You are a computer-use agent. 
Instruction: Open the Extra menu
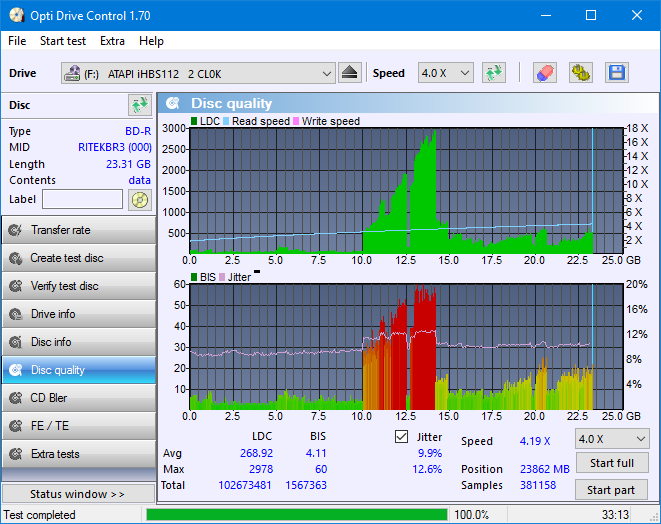tap(112, 41)
